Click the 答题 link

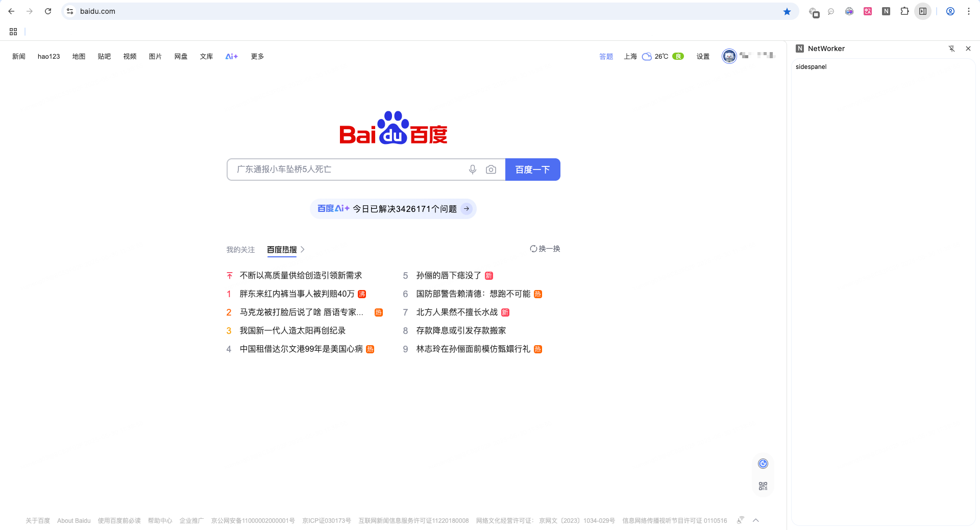tap(606, 57)
